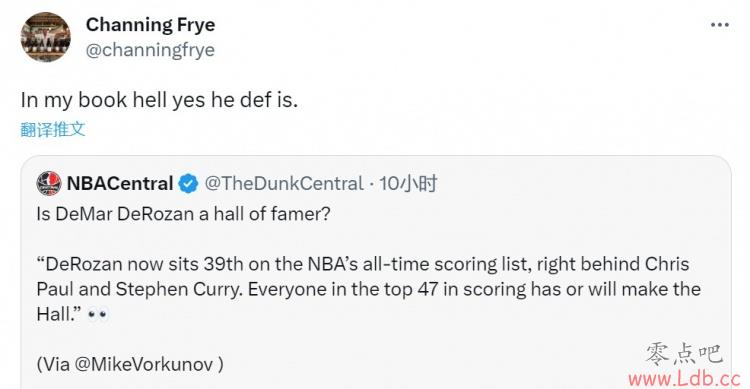Click the "Hall.”" closing quote text
750x389 pixels.
point(59,314)
